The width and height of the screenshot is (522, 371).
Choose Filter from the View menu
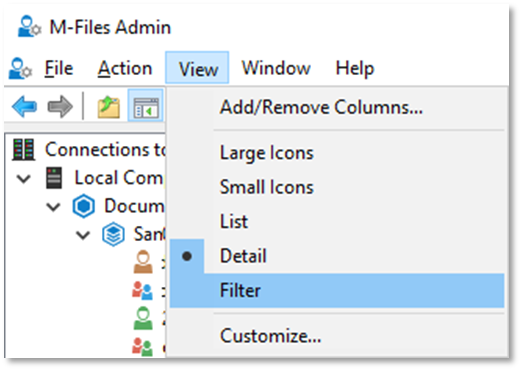tap(337, 290)
